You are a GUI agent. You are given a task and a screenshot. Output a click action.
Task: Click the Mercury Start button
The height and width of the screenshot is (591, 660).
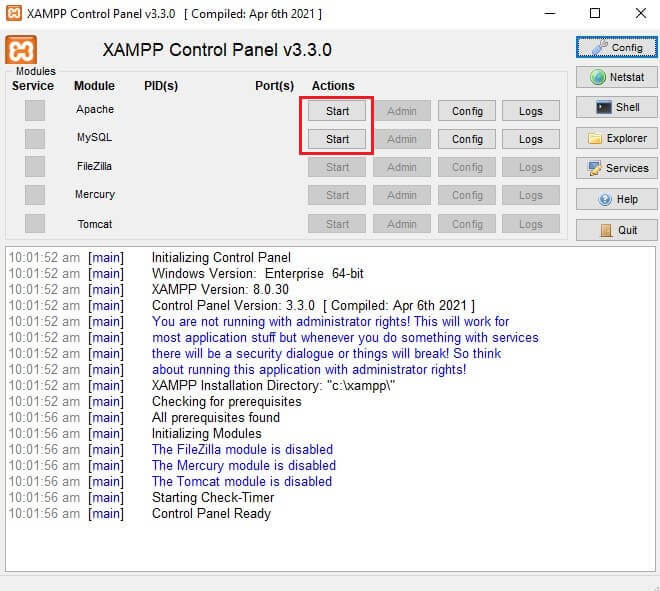coord(337,195)
